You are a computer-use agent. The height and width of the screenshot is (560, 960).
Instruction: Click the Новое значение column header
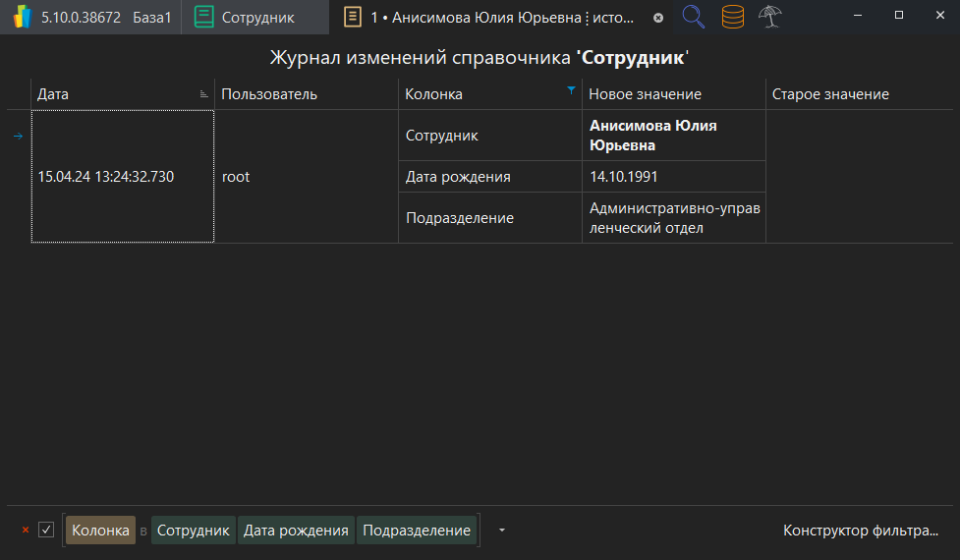click(673, 94)
